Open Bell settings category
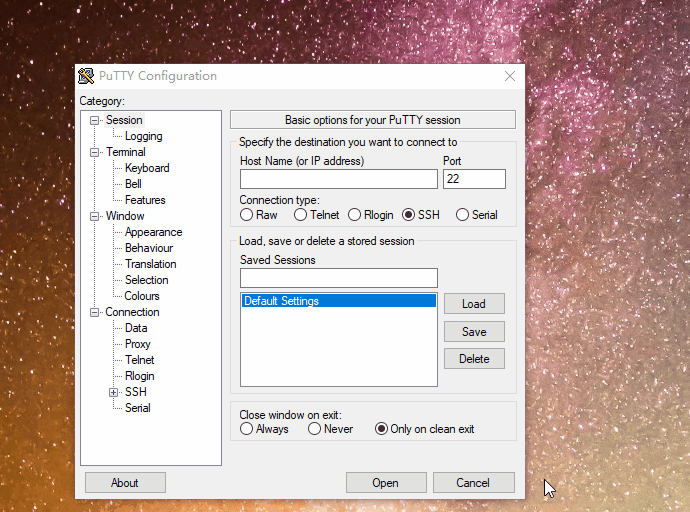This screenshot has height=512, width=690. click(133, 184)
